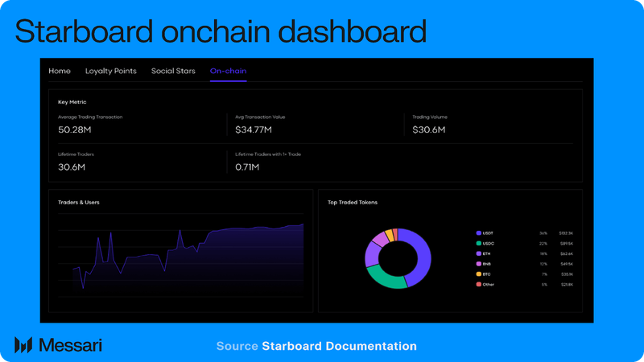
Task: Click the USDC green legend swatch
Action: [x=478, y=244]
